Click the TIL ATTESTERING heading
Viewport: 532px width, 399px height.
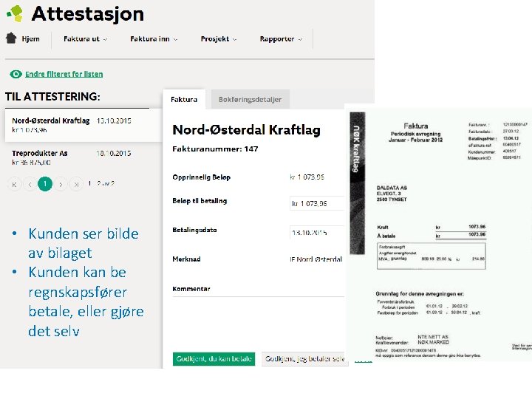click(52, 97)
